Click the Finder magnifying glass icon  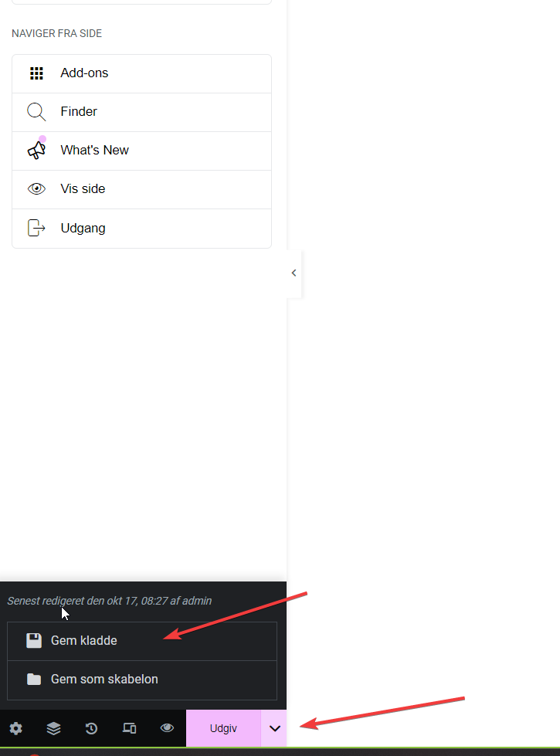36,112
